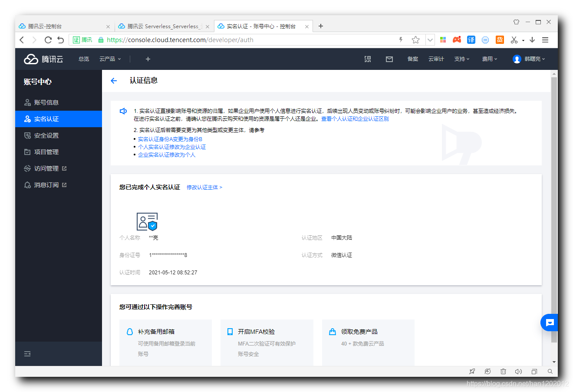
Task: Click the red game controller extension icon
Action: coord(457,40)
